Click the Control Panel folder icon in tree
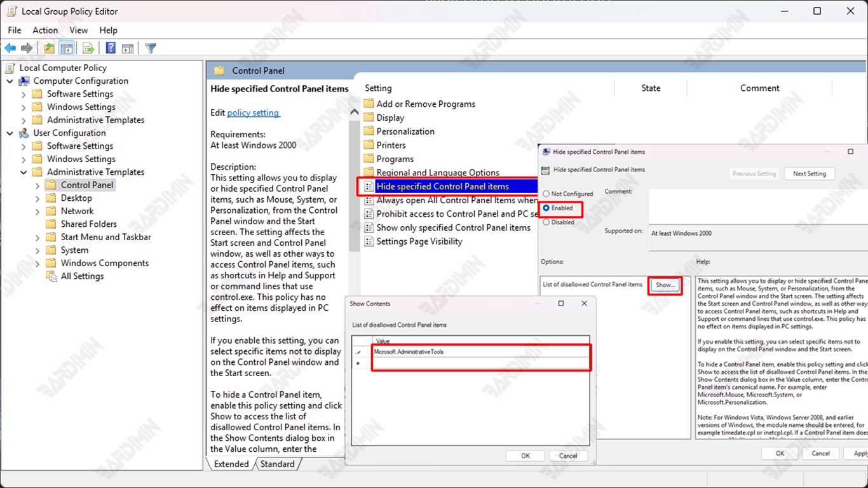 51,186
